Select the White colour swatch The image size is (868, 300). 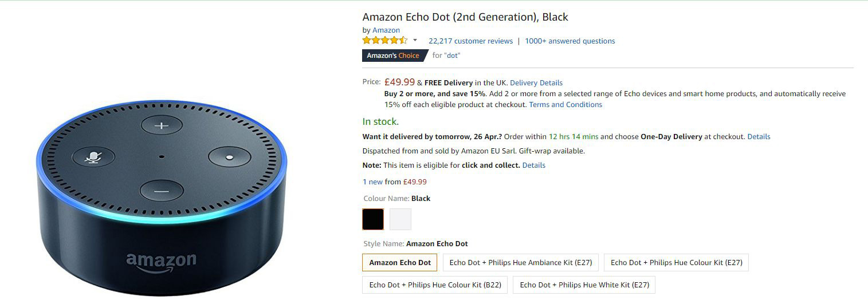(400, 219)
